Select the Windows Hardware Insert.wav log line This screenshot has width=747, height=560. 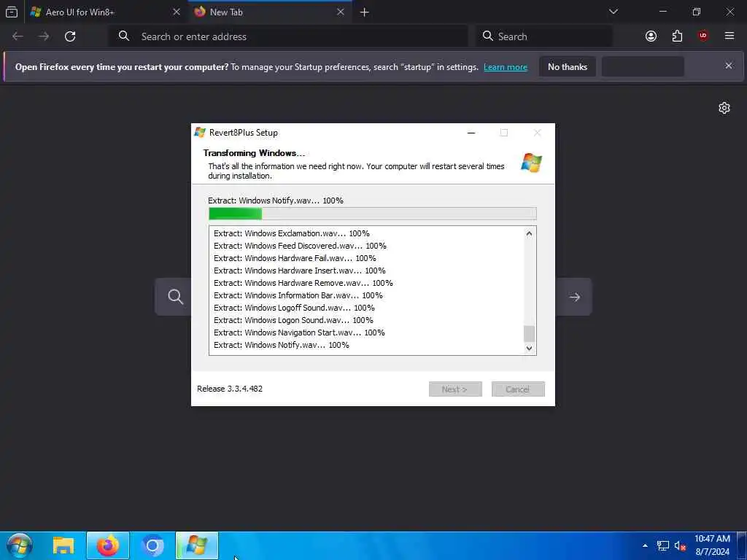tap(300, 271)
